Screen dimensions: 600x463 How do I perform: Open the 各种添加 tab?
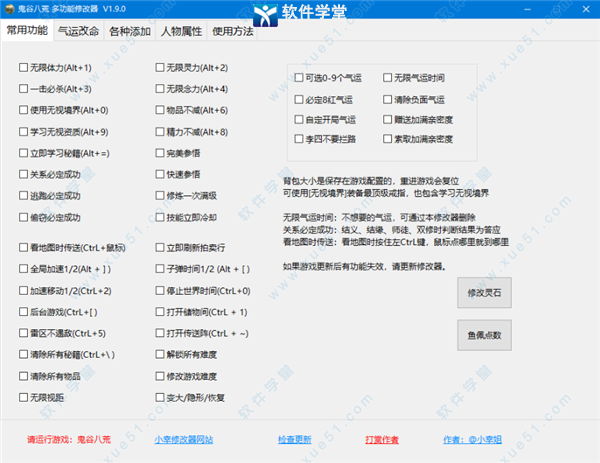click(x=130, y=31)
